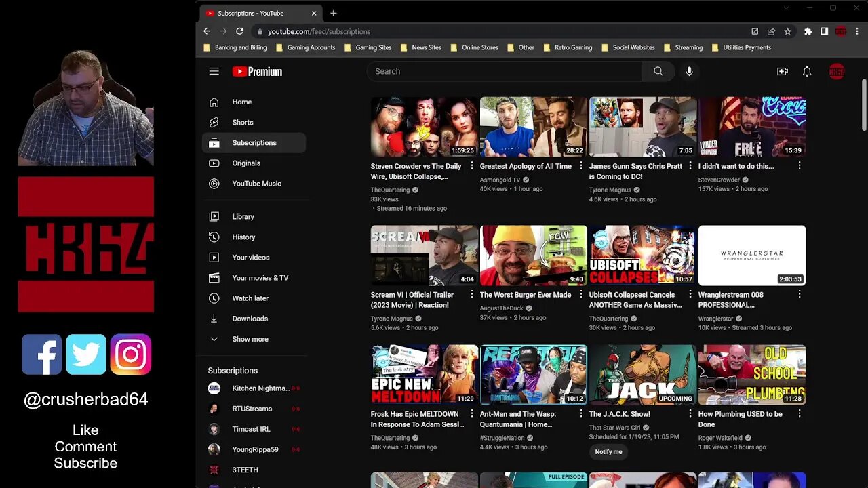The image size is (868, 488).
Task: Go back with the browser back arrow
Action: (x=207, y=31)
